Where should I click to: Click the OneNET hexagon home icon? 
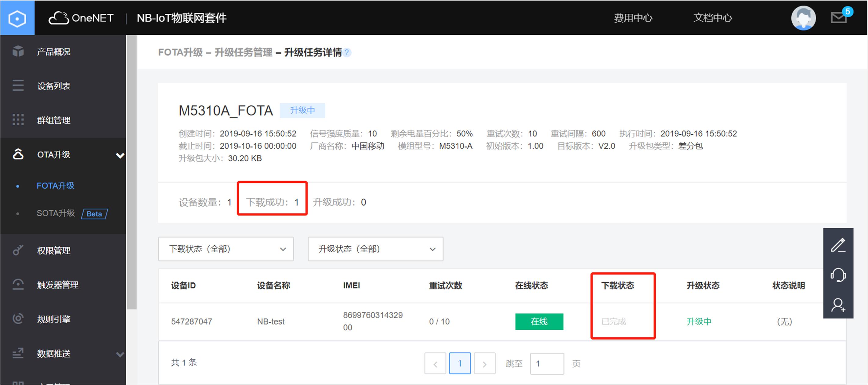pyautogui.click(x=17, y=18)
